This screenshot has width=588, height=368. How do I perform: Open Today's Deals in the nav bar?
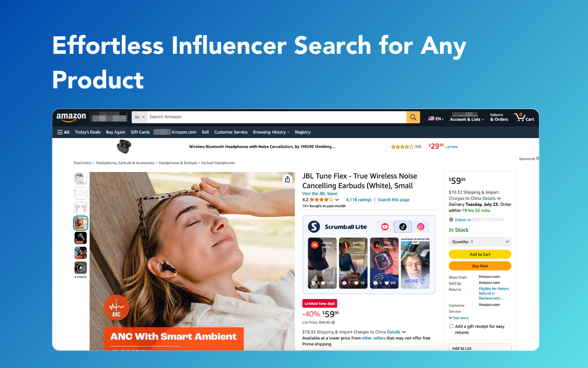(x=88, y=132)
